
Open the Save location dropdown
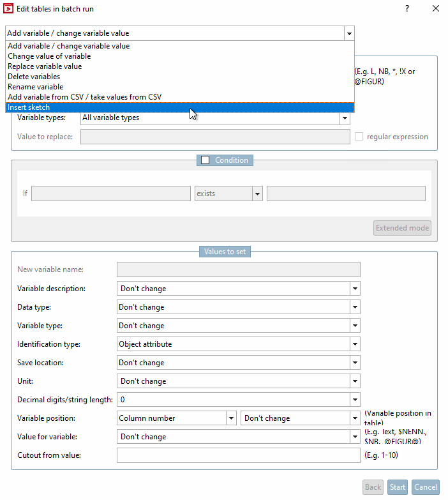pos(355,363)
